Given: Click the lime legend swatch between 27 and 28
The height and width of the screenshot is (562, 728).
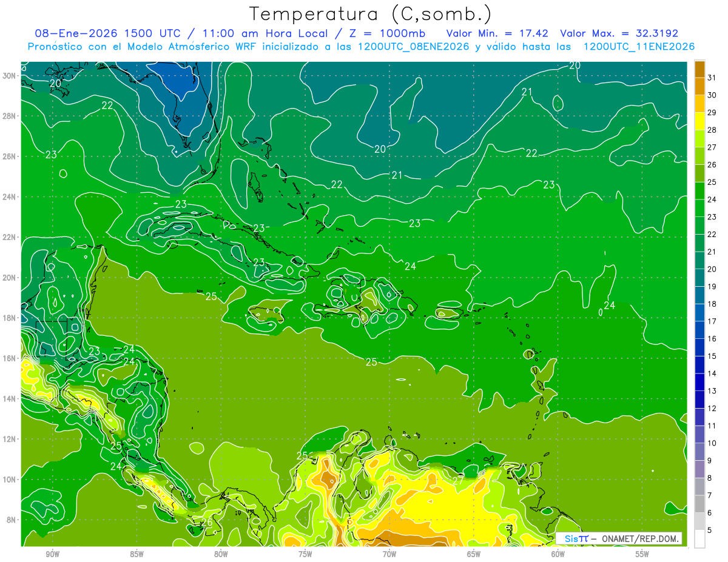Looking at the screenshot, I should [699, 138].
